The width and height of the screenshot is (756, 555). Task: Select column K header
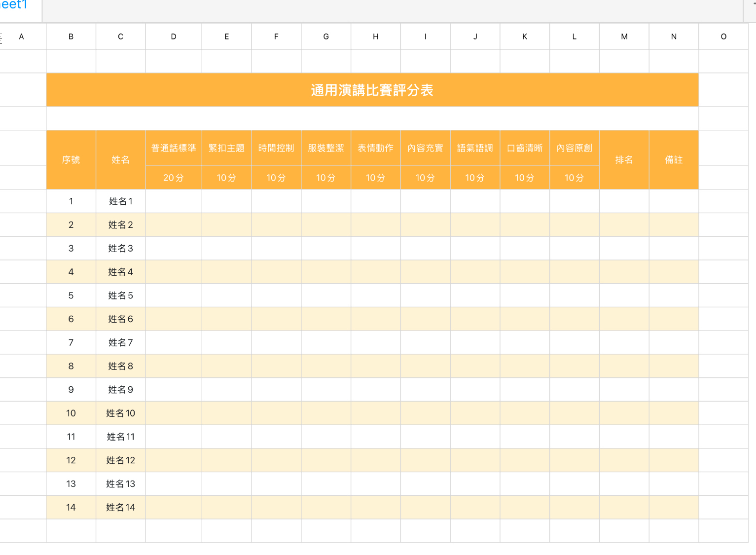pos(525,37)
